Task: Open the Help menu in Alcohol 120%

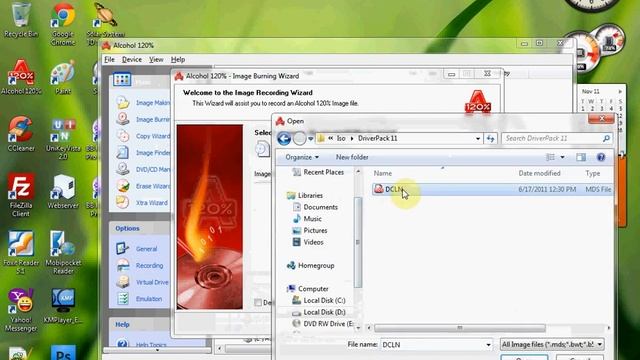Action: pyautogui.click(x=178, y=60)
